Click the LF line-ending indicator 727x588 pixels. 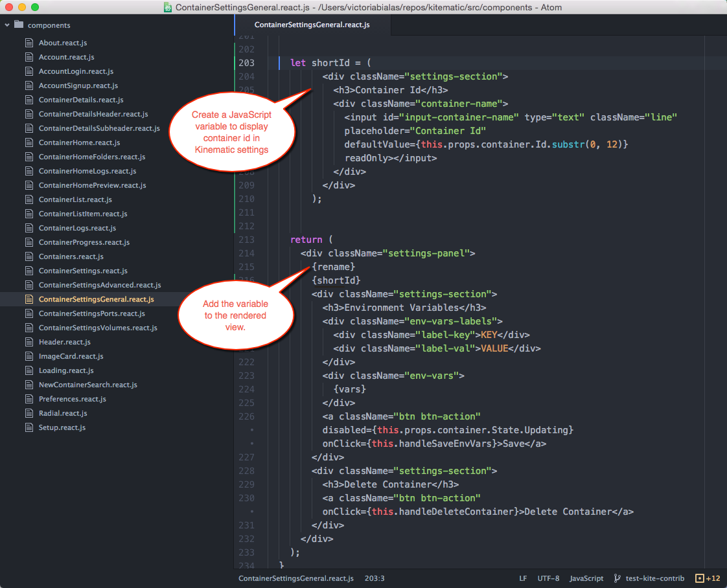pyautogui.click(x=522, y=578)
